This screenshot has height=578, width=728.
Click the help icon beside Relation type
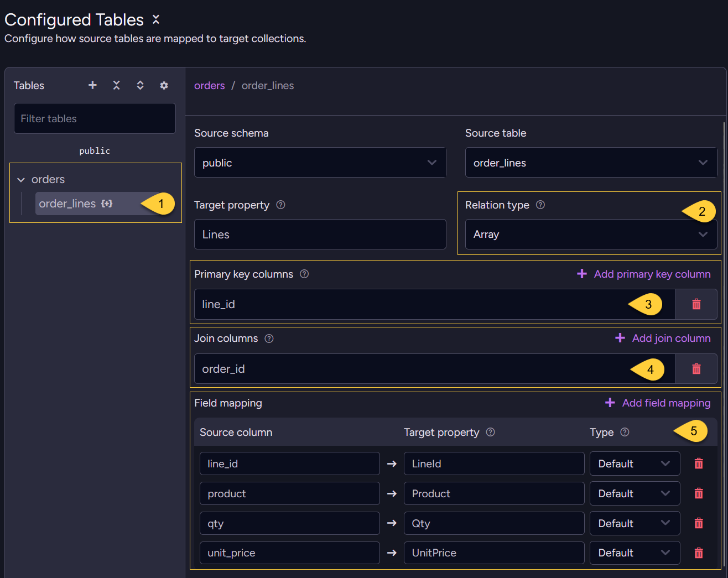pyautogui.click(x=540, y=205)
